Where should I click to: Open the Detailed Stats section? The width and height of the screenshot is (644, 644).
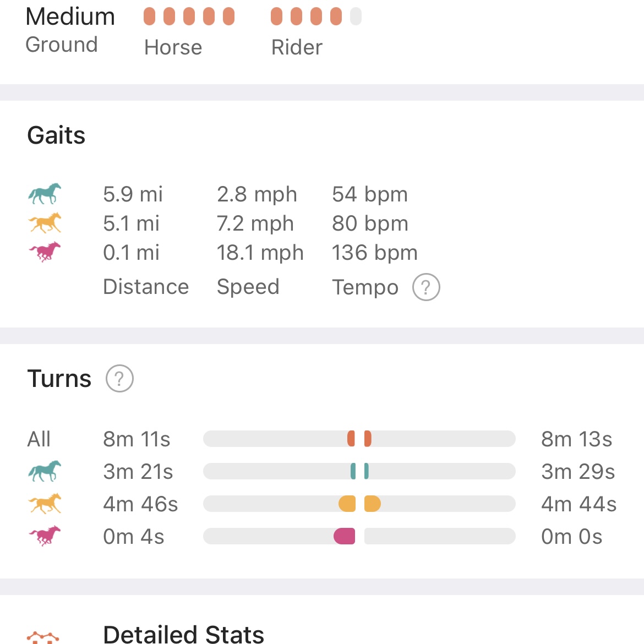[183, 634]
